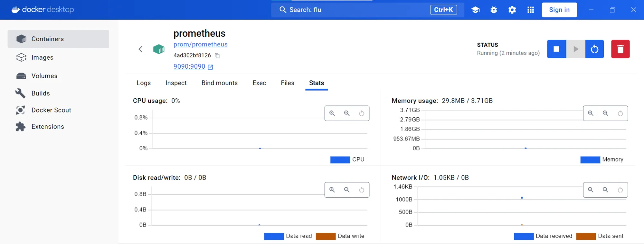Zoom in on the Network I/O chart

pos(591,190)
